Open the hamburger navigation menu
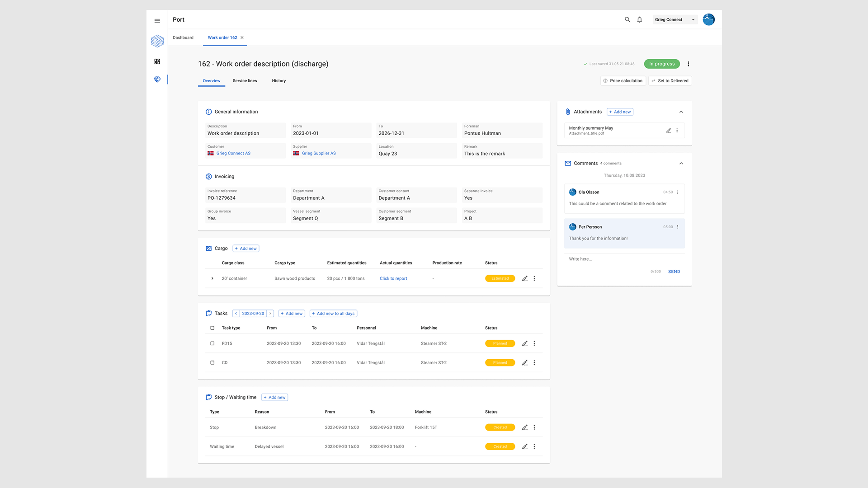868x488 pixels. (157, 21)
